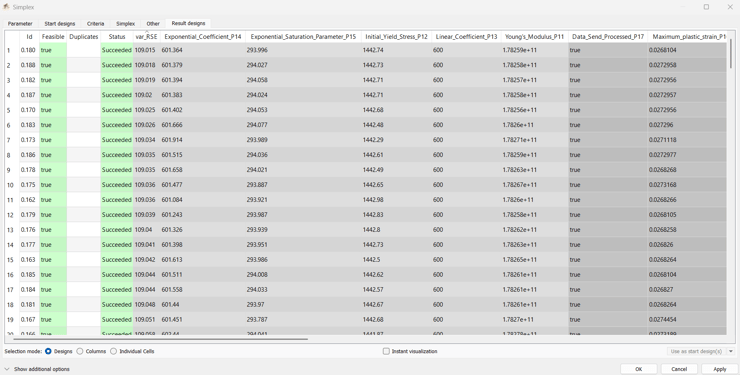Click the Data_Send_Processed_P17 column header
Viewport: 740px width, 375px height.
pos(608,37)
